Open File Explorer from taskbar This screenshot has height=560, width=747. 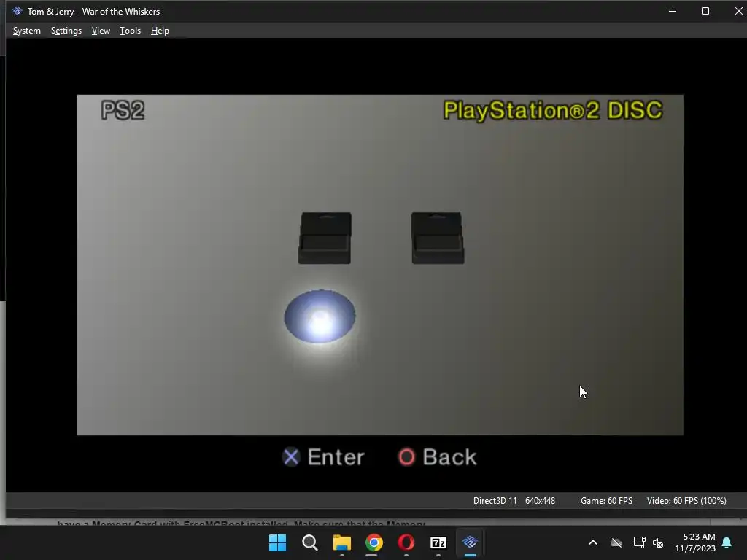click(342, 542)
